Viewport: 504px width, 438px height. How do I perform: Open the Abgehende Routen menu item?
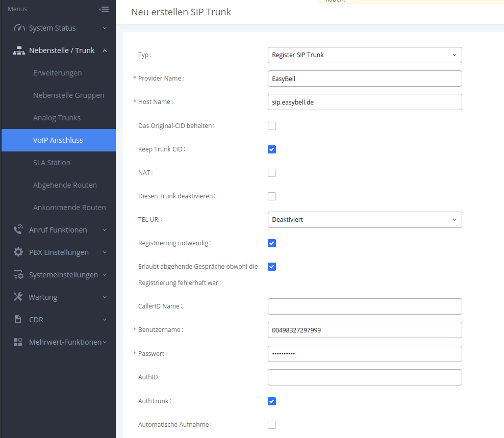[65, 185]
